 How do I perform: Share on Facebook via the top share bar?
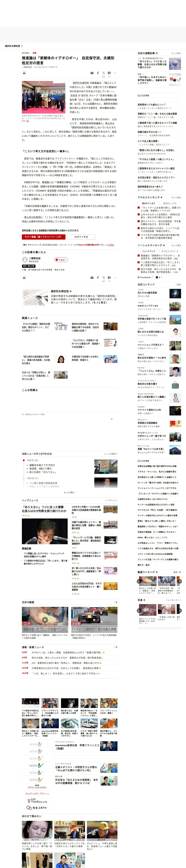[98, 73]
